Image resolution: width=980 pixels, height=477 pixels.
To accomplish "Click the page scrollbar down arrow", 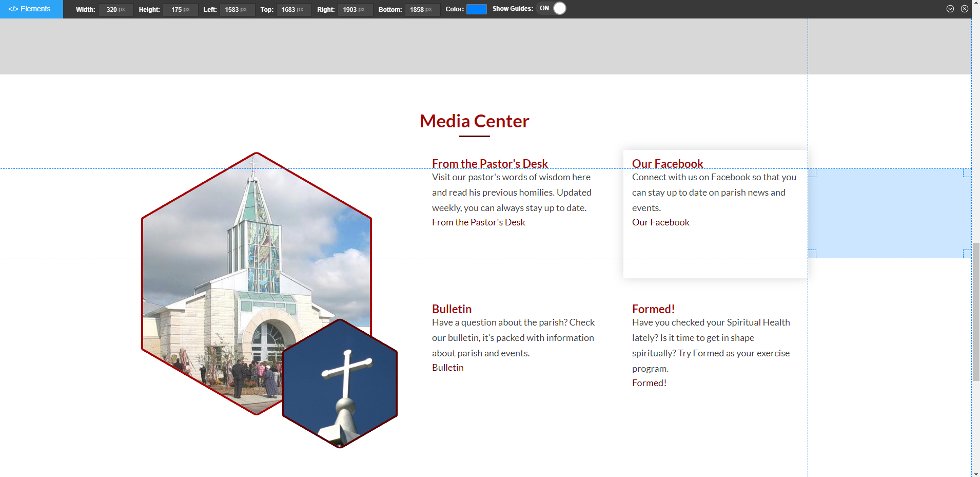I will click(x=975, y=473).
